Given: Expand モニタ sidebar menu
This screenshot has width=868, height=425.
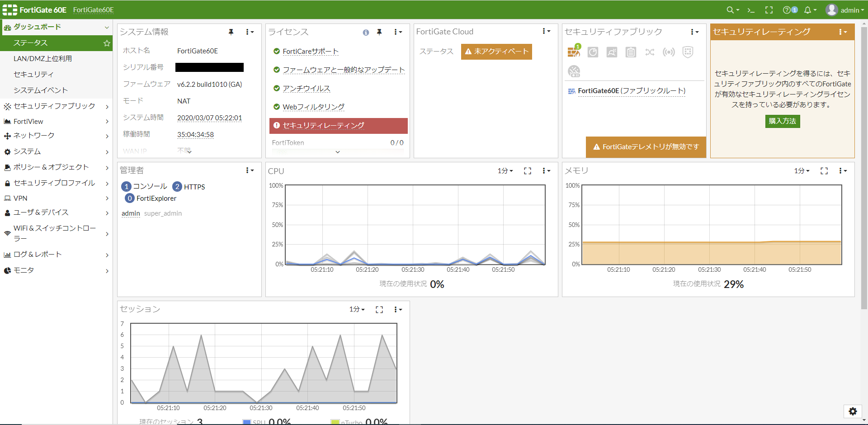Looking at the screenshot, I should 56,270.
